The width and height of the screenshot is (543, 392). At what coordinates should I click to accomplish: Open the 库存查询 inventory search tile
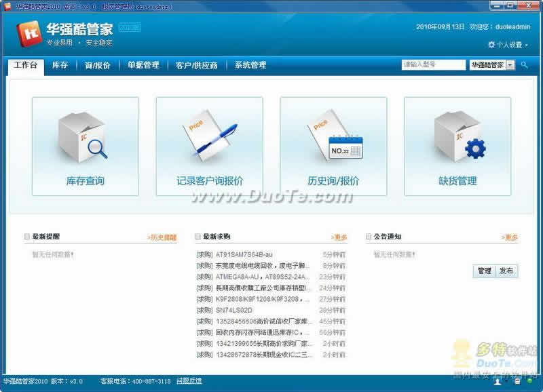coord(86,146)
